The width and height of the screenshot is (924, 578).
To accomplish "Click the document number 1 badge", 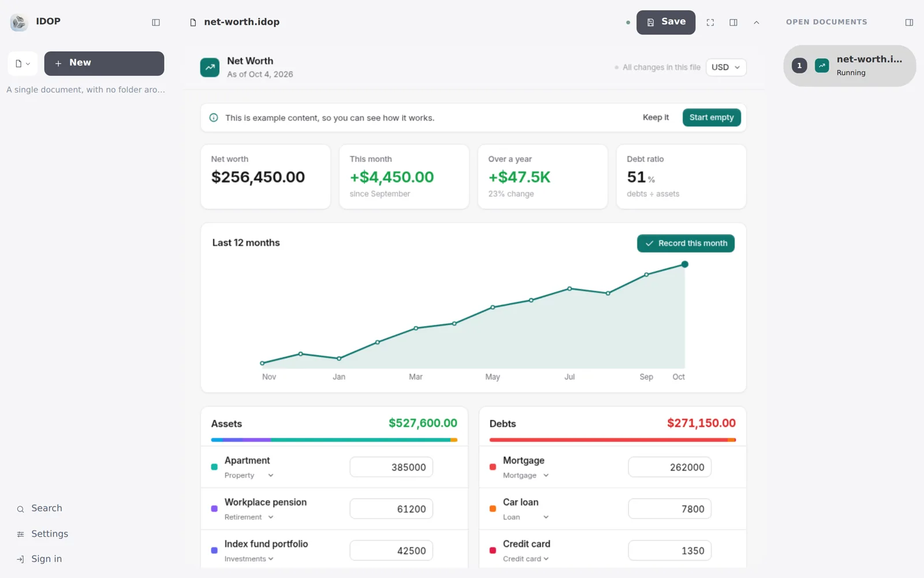I will pyautogui.click(x=799, y=66).
